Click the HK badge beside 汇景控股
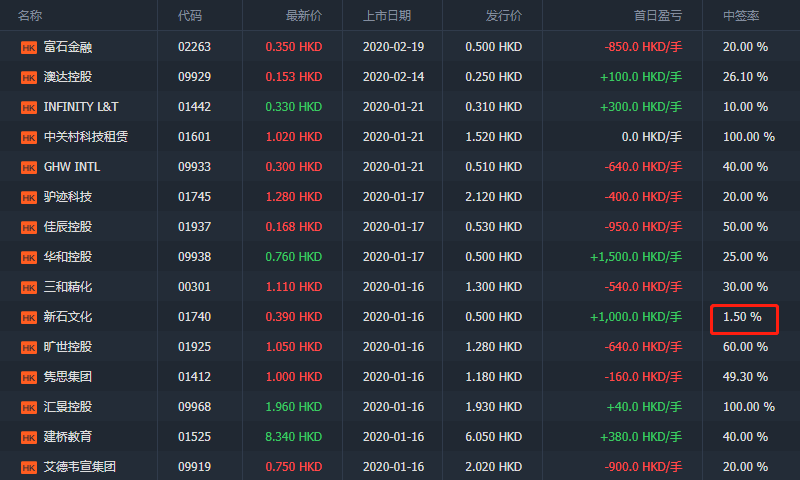The width and height of the screenshot is (800, 480). point(29,408)
